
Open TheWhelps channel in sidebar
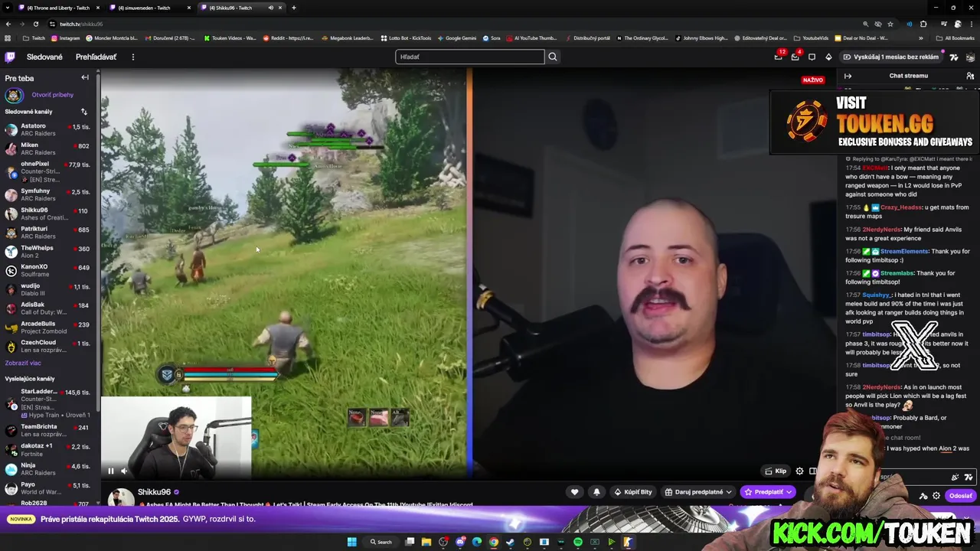coord(48,252)
